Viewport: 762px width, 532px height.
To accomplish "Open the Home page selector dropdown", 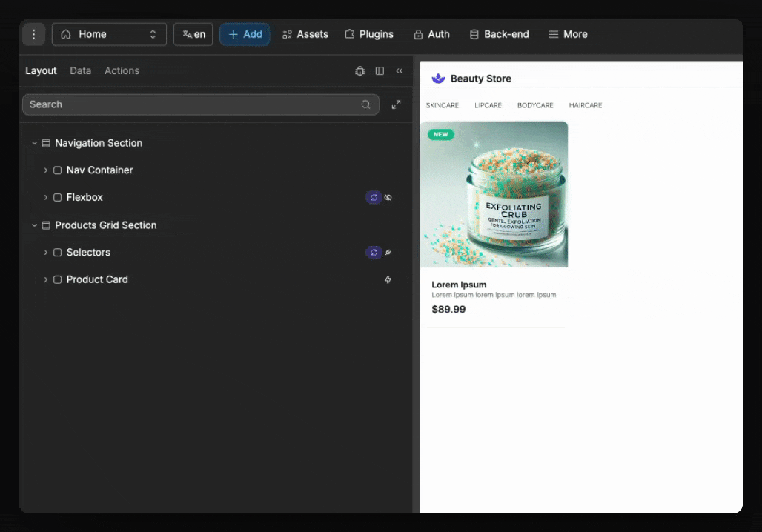I will click(x=109, y=34).
